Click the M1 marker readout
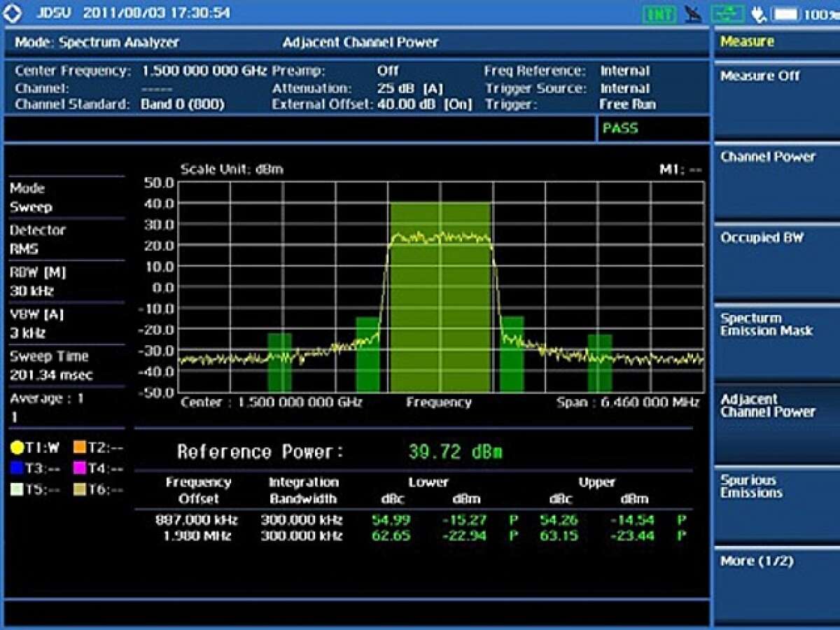 [x=680, y=169]
